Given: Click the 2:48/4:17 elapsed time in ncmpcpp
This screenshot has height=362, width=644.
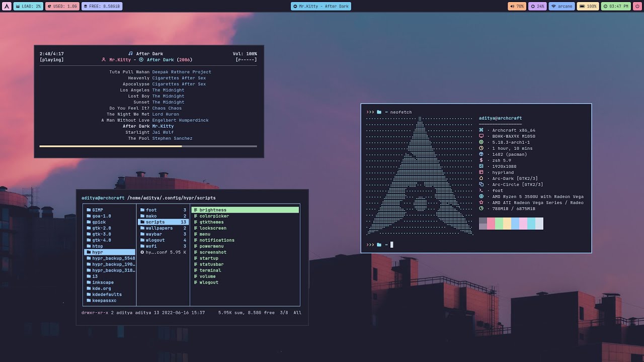Looking at the screenshot, I should tap(52, 54).
